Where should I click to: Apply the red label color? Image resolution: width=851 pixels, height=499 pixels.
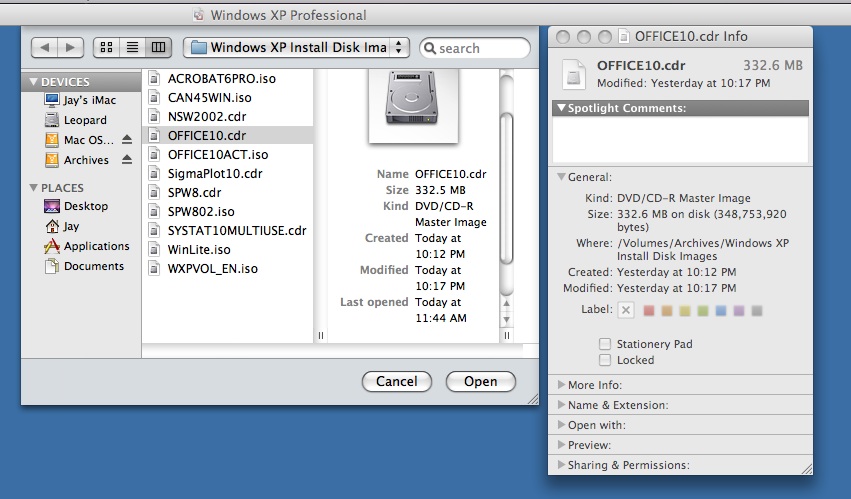[x=649, y=311]
